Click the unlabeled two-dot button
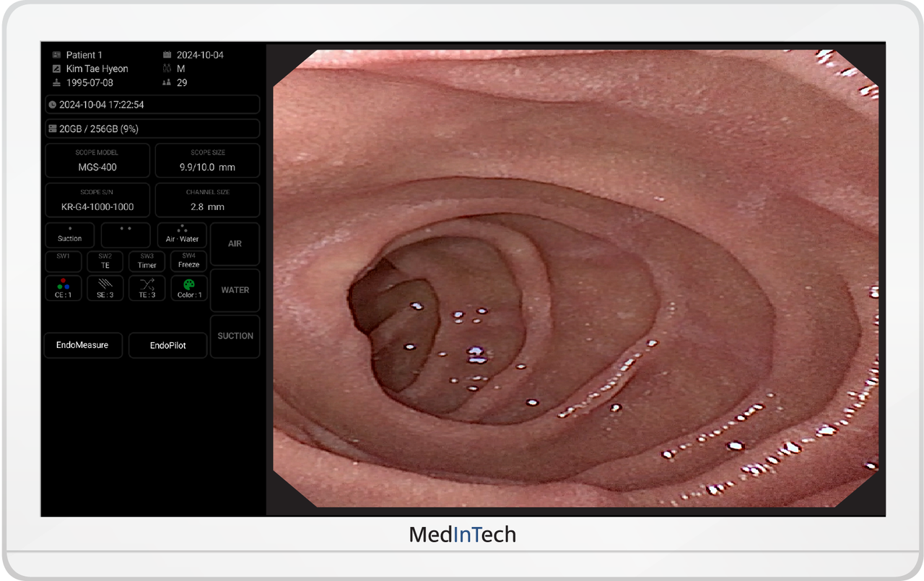 tap(126, 235)
